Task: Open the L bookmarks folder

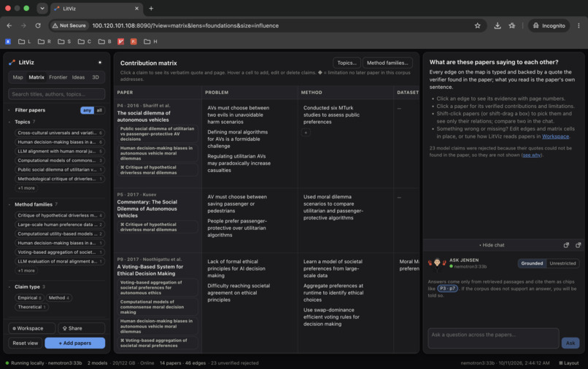Action: pyautogui.click(x=25, y=42)
